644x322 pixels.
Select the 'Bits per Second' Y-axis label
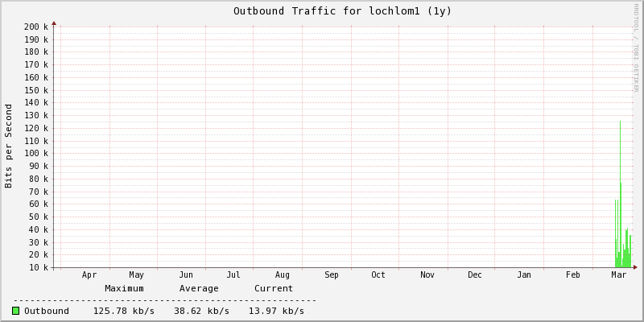9,146
